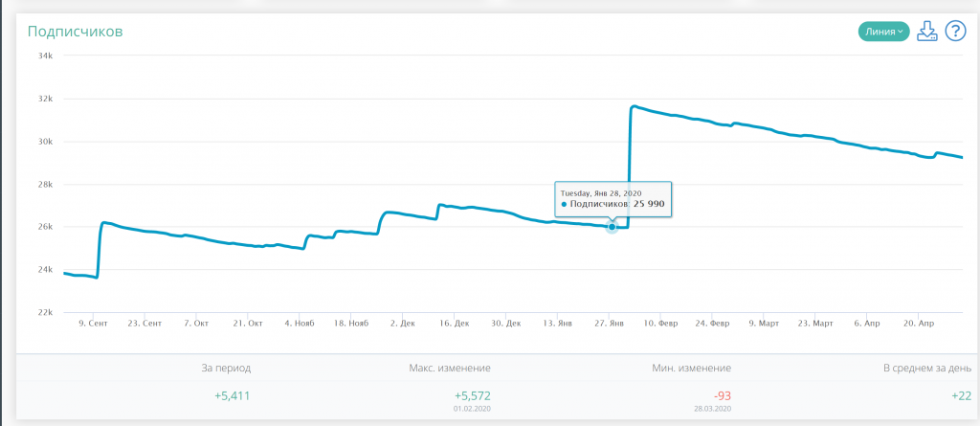Click the 22k y-axis label
This screenshot has width=980, height=426.
click(44, 312)
